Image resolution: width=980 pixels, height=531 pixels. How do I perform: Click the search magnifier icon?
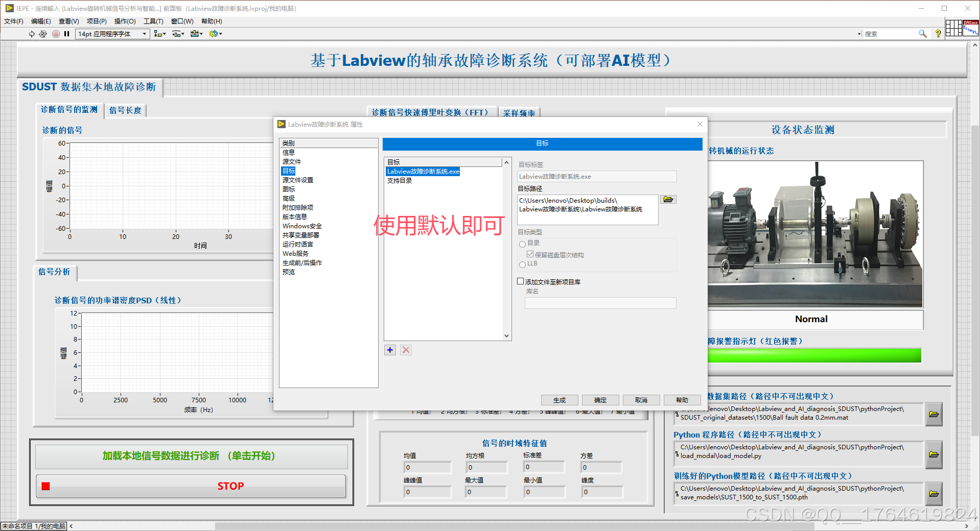(x=922, y=34)
